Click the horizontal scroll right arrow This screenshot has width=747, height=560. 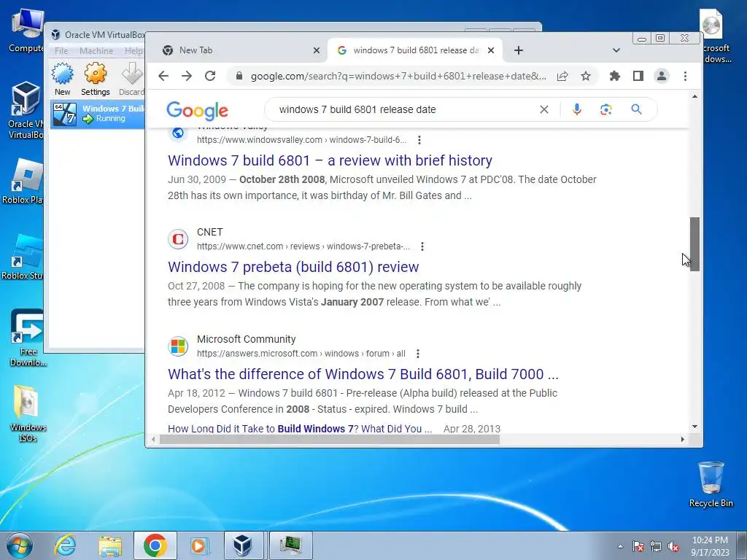click(682, 440)
